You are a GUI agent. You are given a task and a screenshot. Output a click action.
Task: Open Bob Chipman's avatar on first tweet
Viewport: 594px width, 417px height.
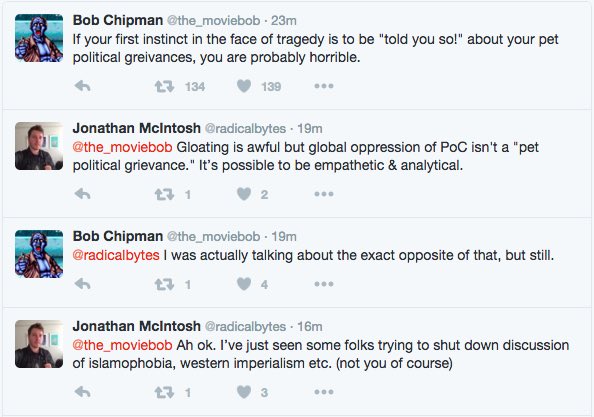pyautogui.click(x=39, y=38)
